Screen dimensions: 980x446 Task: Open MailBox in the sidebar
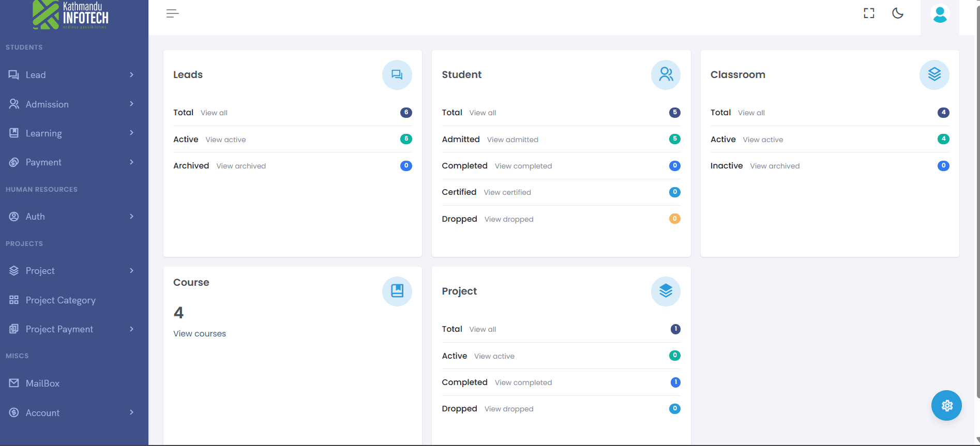click(x=42, y=383)
